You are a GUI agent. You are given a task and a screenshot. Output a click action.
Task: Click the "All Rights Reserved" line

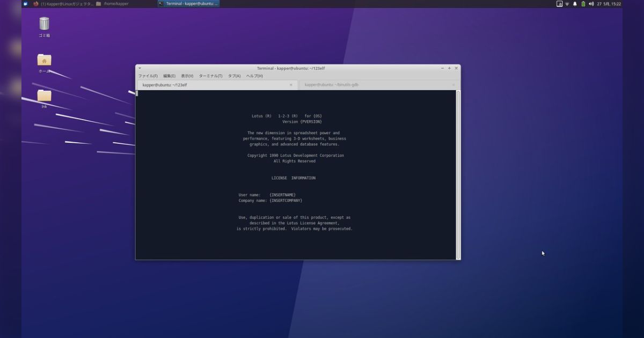(295, 161)
